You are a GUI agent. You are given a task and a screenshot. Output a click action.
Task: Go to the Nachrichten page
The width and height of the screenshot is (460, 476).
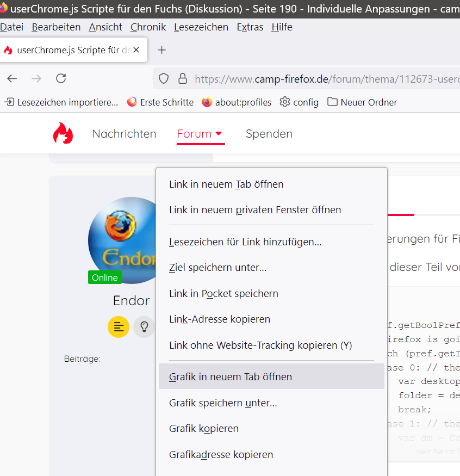[124, 134]
